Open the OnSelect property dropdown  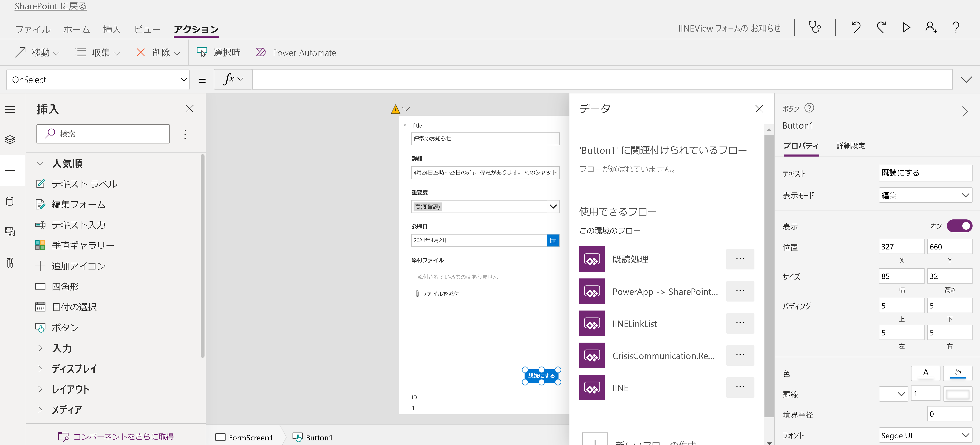tap(98, 80)
